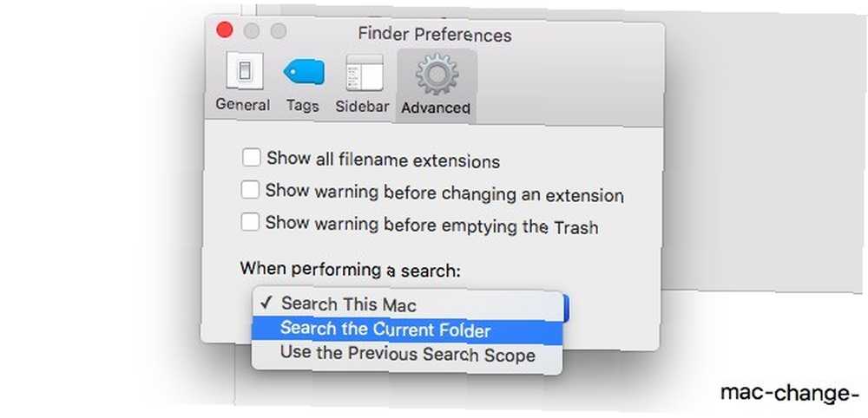The image size is (868, 418).
Task: Click the gray zoom window button
Action: point(279,31)
